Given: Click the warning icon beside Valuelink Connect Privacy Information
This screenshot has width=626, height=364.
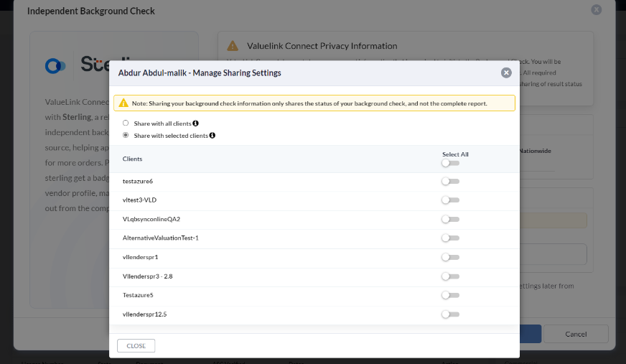Looking at the screenshot, I should click(233, 46).
